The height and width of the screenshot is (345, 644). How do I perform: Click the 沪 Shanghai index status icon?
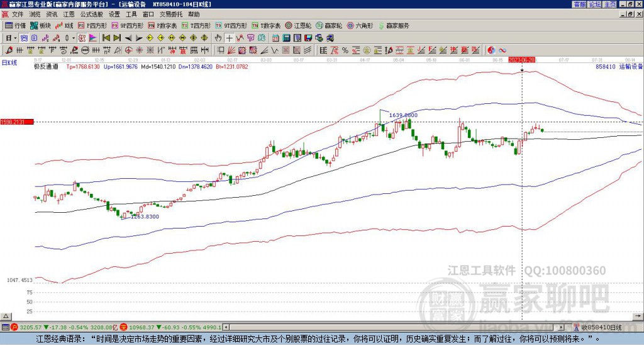pos(15,327)
